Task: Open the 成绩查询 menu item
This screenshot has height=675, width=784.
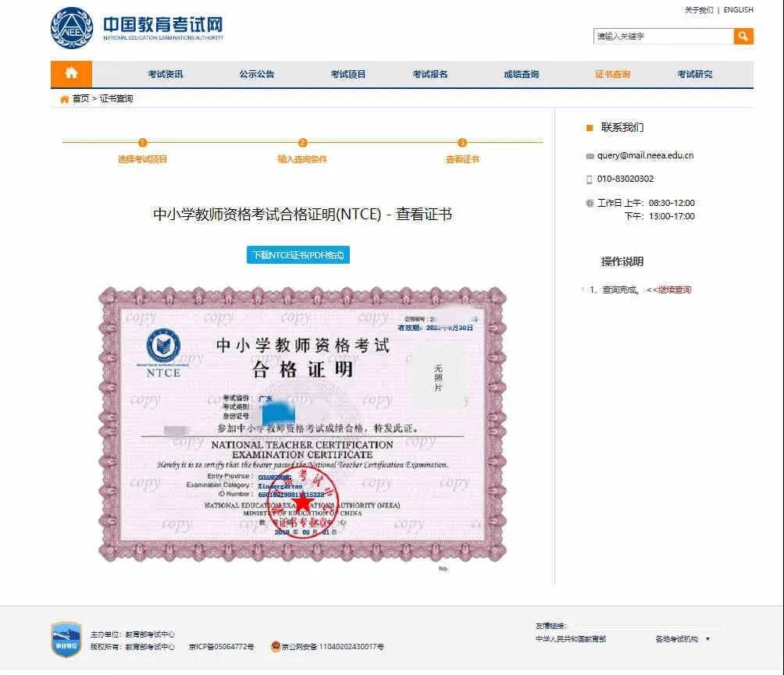Action: point(521,74)
